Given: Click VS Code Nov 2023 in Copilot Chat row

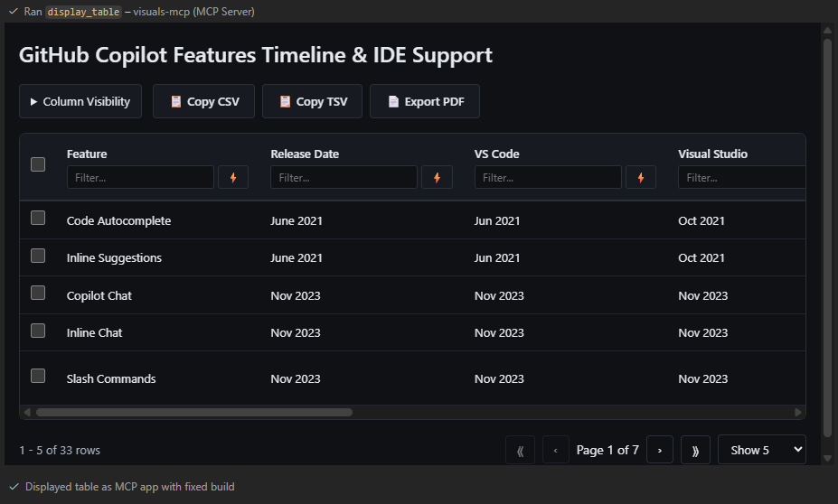Looking at the screenshot, I should (x=499, y=295).
